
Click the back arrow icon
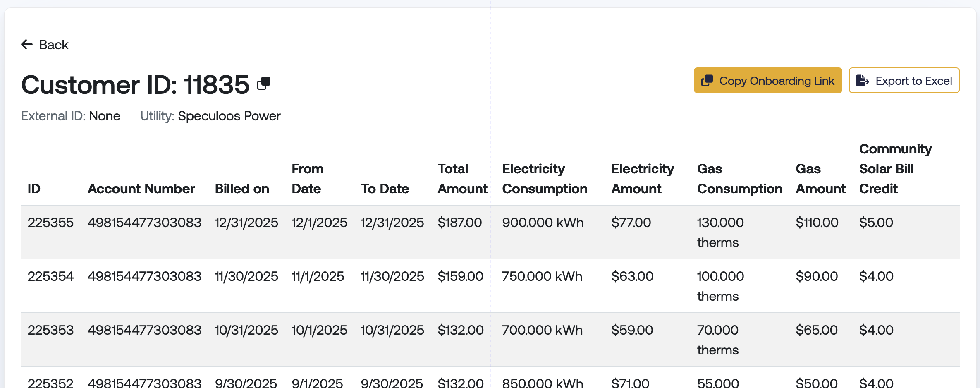[27, 44]
